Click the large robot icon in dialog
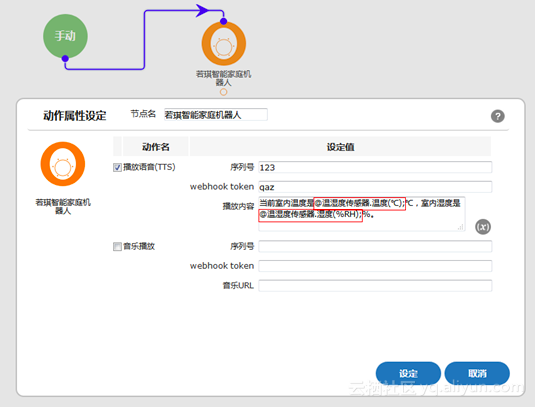 pos(63,164)
